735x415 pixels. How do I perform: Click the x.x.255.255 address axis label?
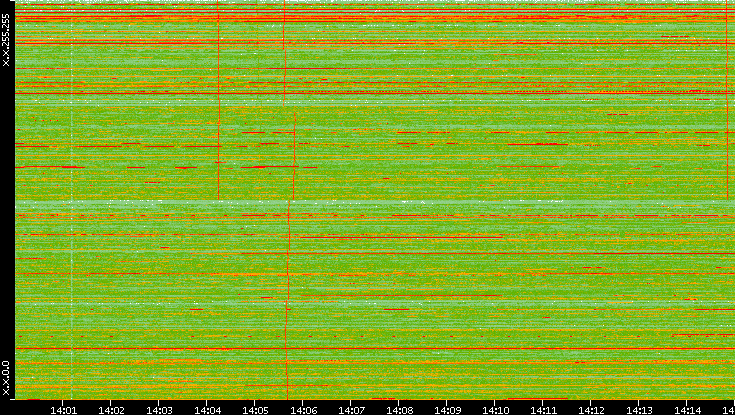tap(6, 40)
